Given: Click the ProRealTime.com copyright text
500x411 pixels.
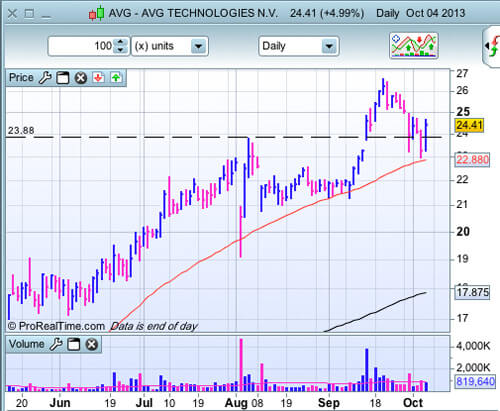Looking at the screenshot, I should pos(56,326).
